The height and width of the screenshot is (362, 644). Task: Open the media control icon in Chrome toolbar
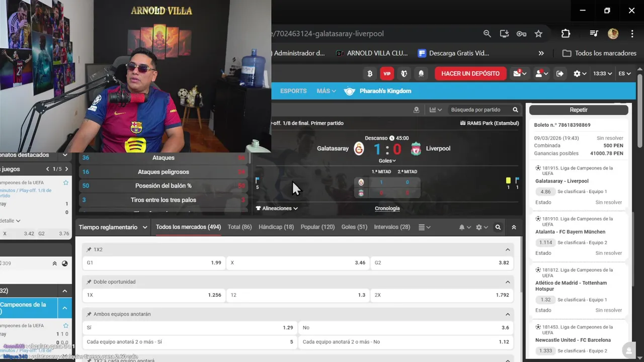pos(594,34)
